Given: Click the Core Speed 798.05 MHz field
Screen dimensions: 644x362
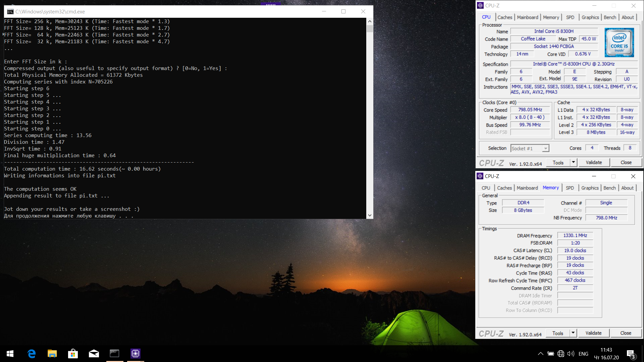Looking at the screenshot, I should [530, 110].
